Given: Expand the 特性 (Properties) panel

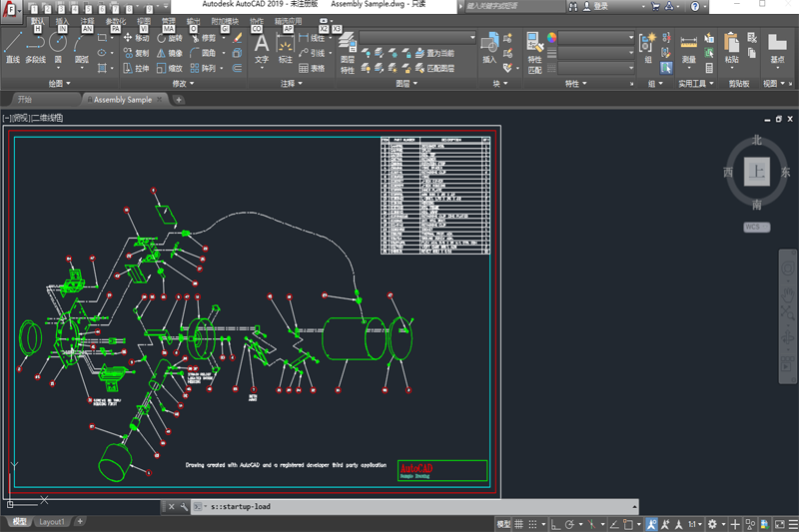Looking at the screenshot, I should [x=576, y=84].
